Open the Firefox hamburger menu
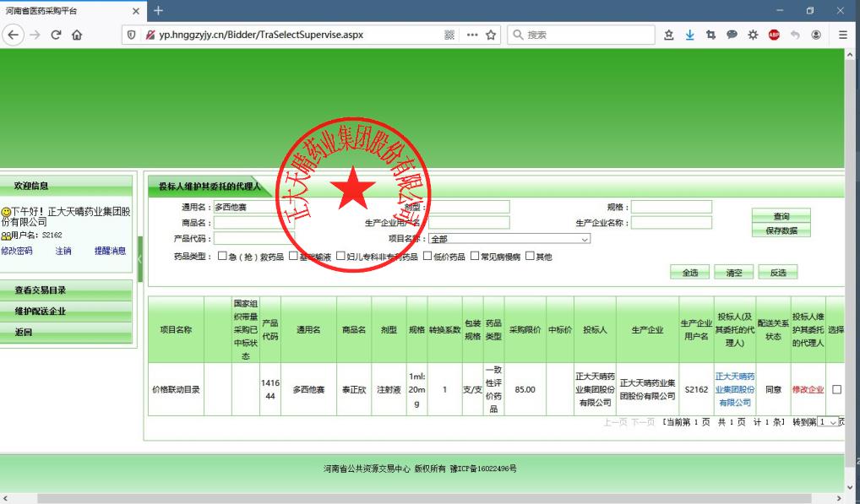 pos(843,35)
